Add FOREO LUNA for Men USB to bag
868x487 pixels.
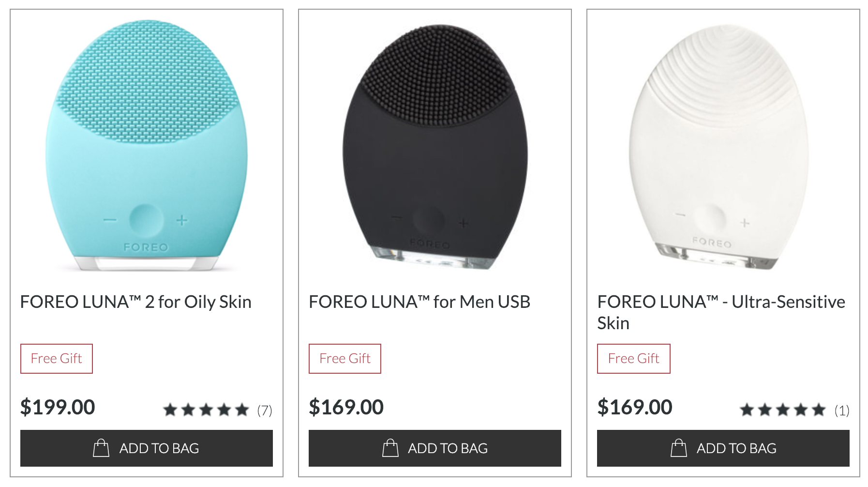tap(435, 448)
